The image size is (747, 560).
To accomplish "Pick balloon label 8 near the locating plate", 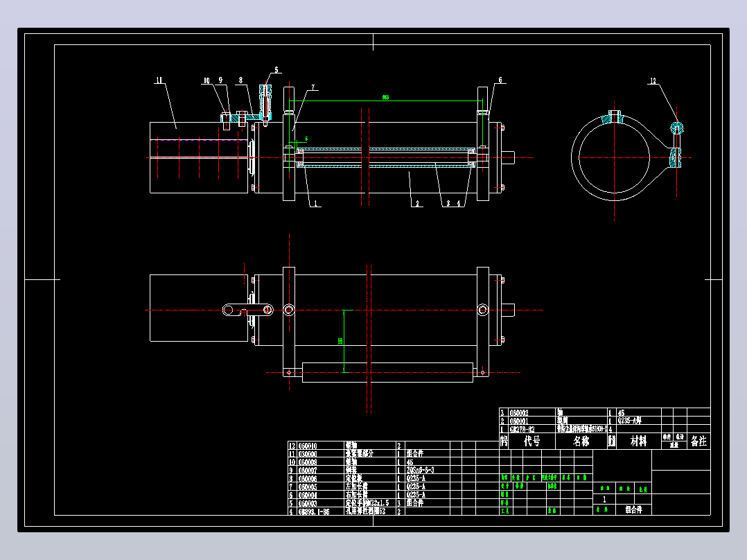I will click(x=240, y=80).
